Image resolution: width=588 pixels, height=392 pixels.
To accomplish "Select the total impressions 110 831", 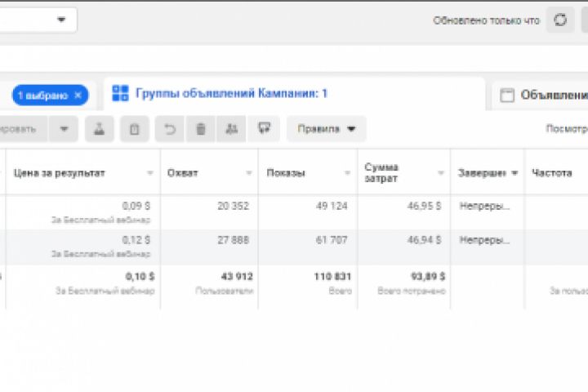I will click(332, 277).
